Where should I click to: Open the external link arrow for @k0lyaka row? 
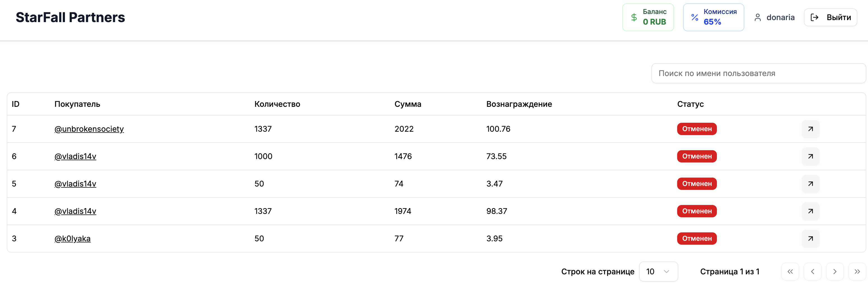[811, 239]
